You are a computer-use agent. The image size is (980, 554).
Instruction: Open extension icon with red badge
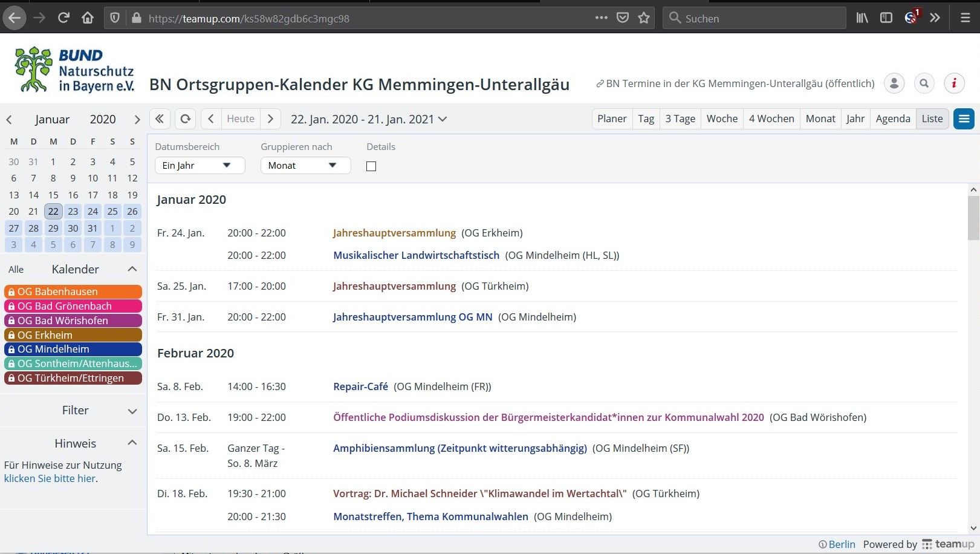(912, 17)
